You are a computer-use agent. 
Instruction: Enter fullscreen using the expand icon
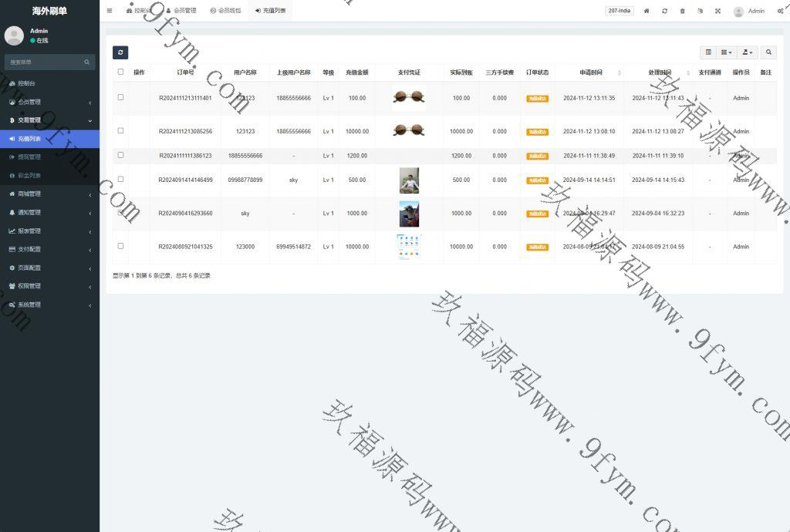pyautogui.click(x=717, y=11)
